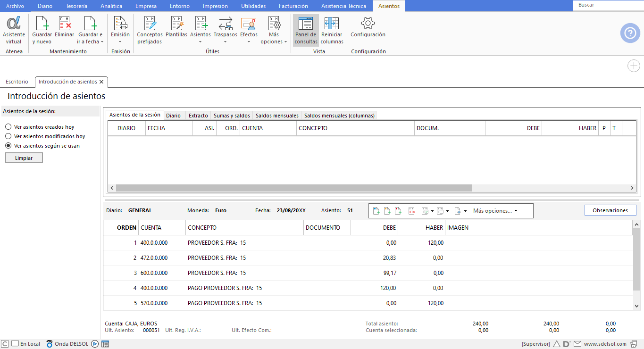Click the orange-marked new line icon
644x349 pixels.
pos(387,211)
